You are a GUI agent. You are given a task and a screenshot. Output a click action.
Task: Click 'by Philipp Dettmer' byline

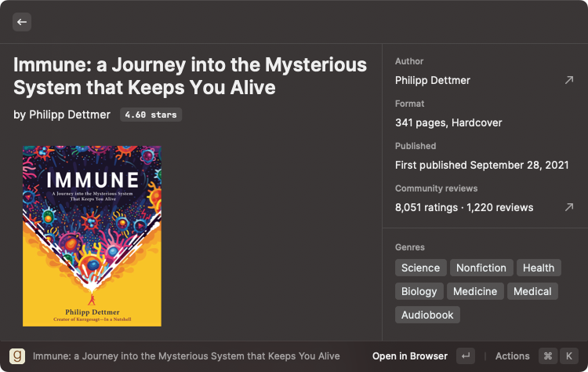(62, 115)
